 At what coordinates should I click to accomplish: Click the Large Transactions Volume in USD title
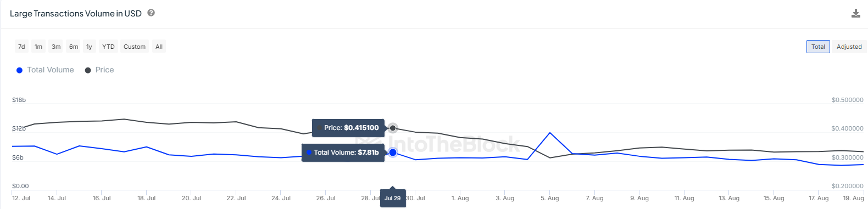click(76, 13)
